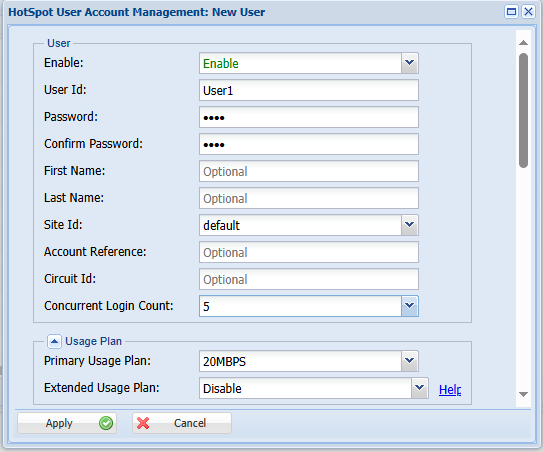543x452 pixels.
Task: Click the scrollbar up arrow
Action: pos(523,43)
